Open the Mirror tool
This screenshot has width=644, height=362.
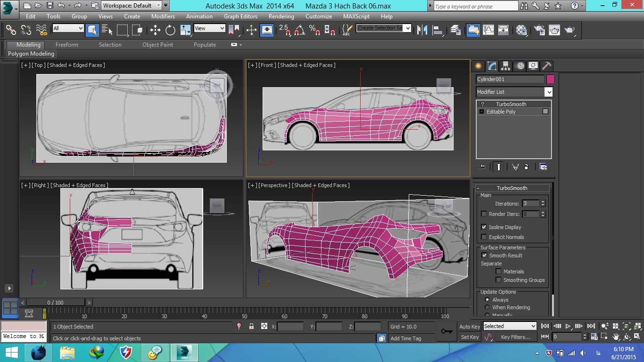pyautogui.click(x=422, y=30)
